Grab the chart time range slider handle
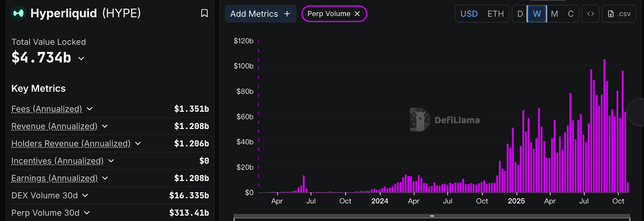 (432, 216)
